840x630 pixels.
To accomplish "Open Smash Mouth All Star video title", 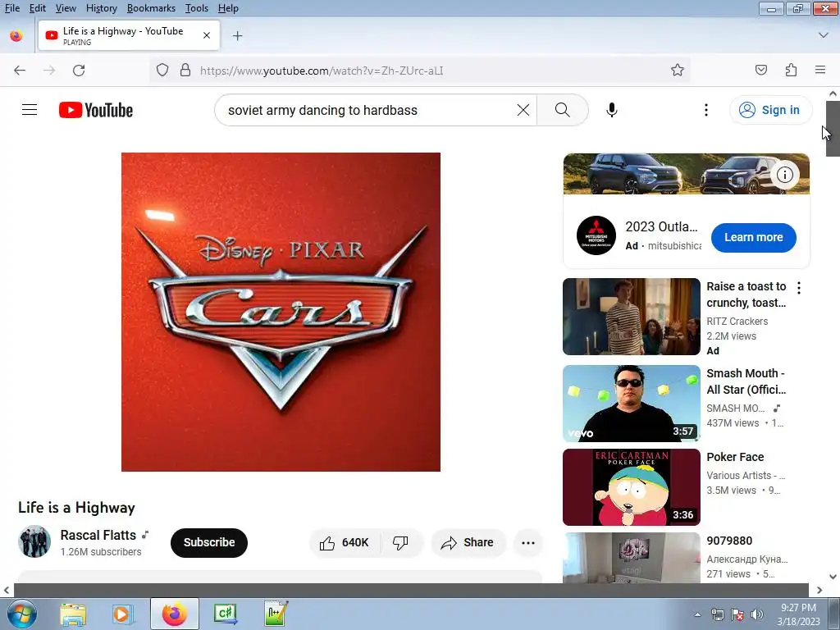I will tap(746, 381).
